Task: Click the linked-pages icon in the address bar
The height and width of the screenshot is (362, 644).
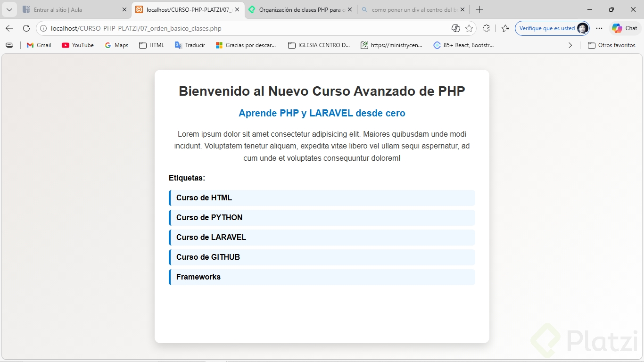Action: pyautogui.click(x=455, y=28)
